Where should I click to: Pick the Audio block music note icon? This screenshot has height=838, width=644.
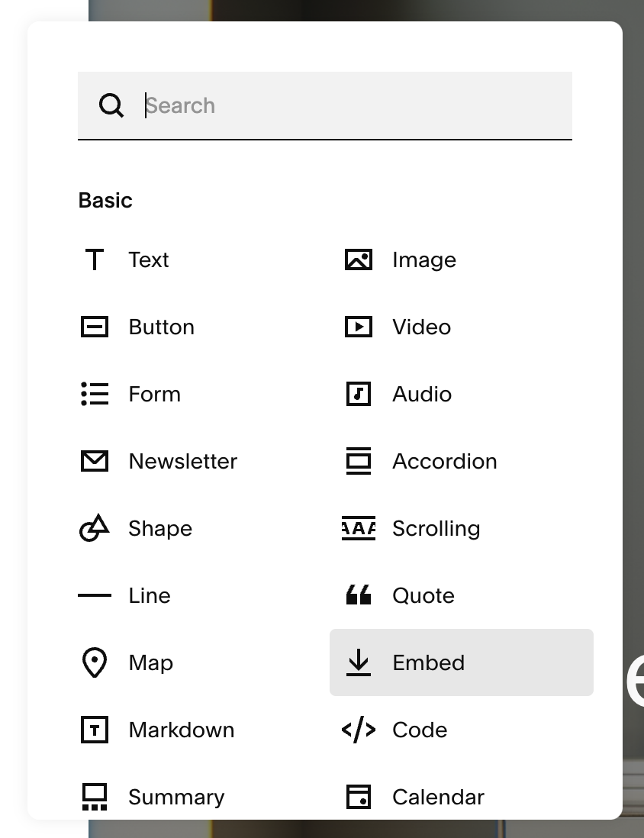click(x=359, y=395)
